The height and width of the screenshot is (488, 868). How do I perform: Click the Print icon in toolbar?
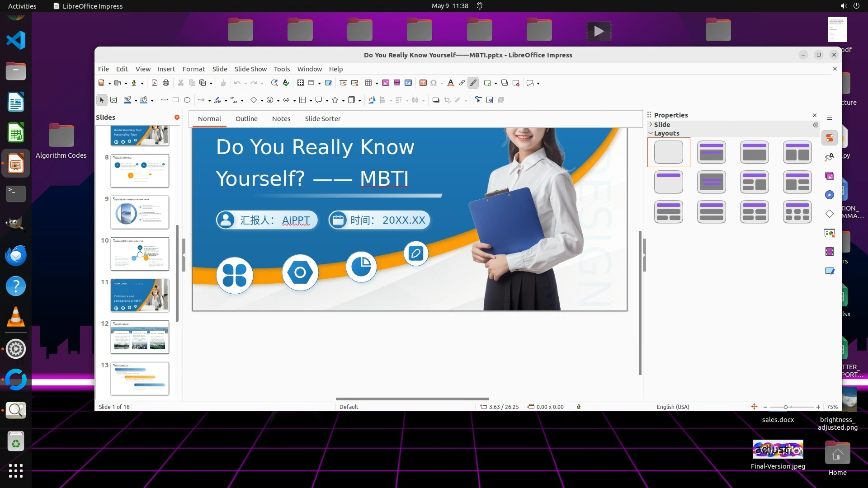click(x=166, y=83)
